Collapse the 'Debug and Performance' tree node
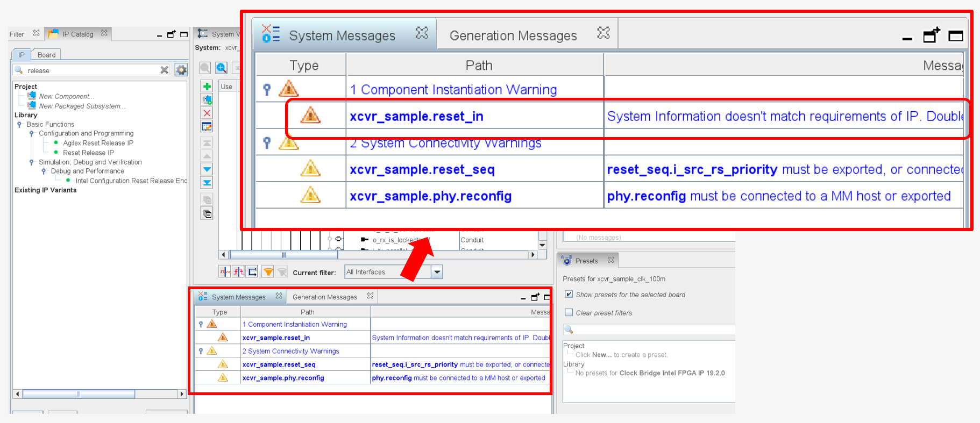The width and height of the screenshot is (980, 423). (x=44, y=171)
